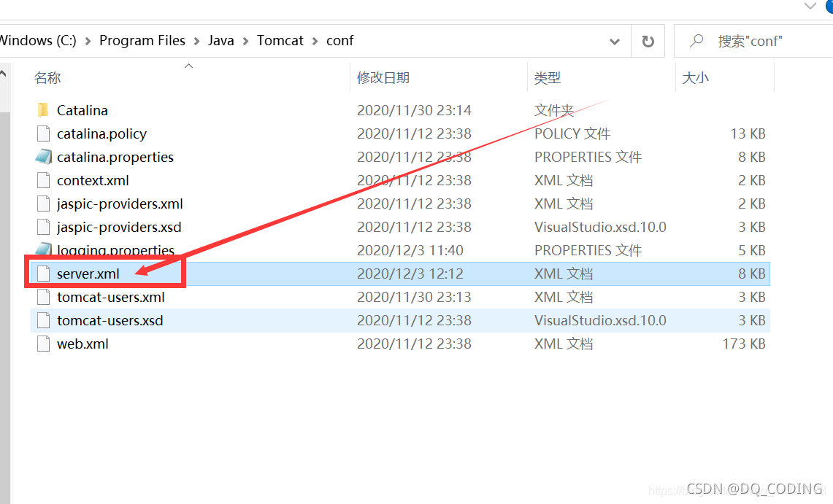Navigate to Windows (C:) breadcrumb
The height and width of the screenshot is (504, 833).
(x=38, y=41)
